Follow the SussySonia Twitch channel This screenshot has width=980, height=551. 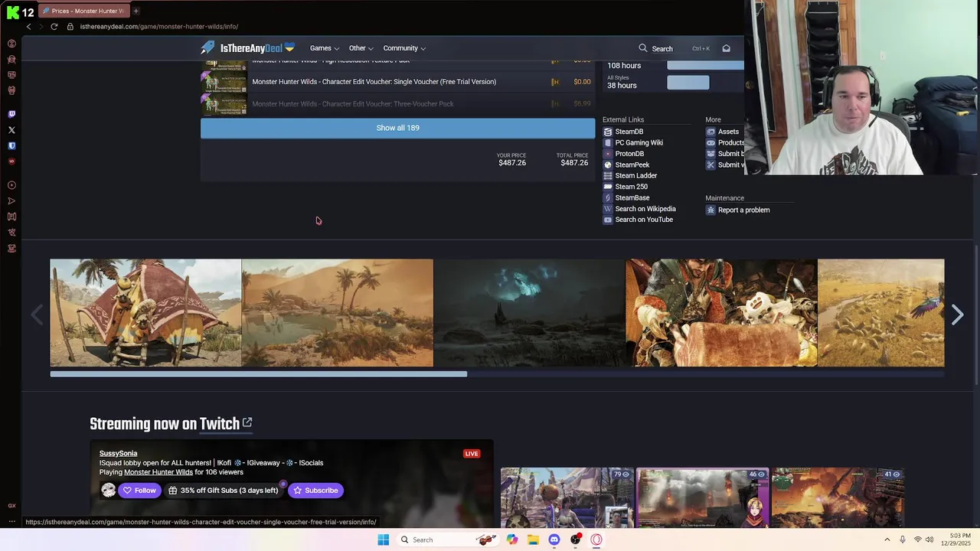tap(139, 491)
